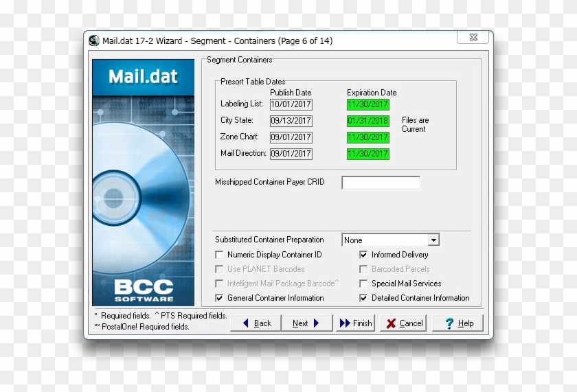Image resolution: width=577 pixels, height=392 pixels.
Task: Click the 'Files are Current' status text
Action: click(x=415, y=125)
